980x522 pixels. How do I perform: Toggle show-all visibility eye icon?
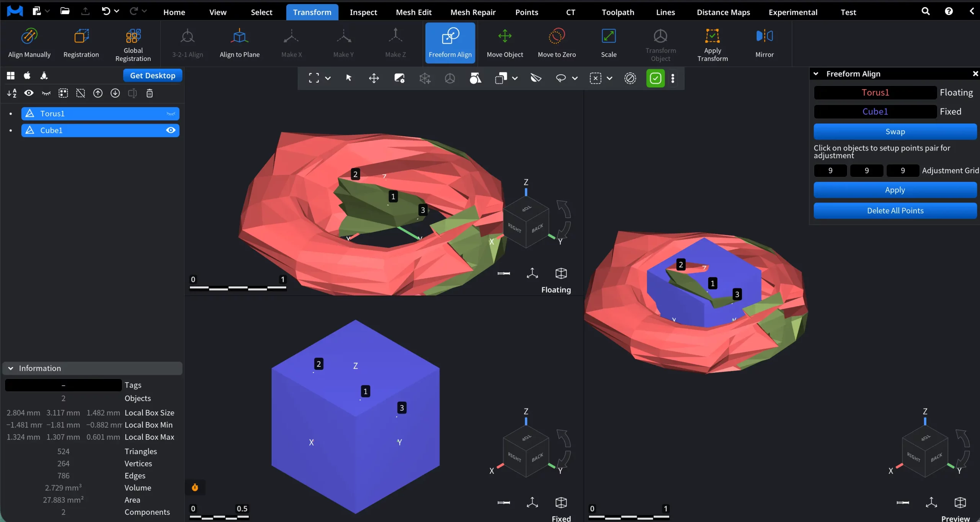[x=29, y=93]
